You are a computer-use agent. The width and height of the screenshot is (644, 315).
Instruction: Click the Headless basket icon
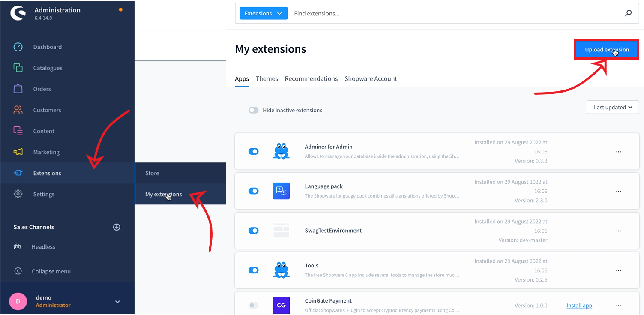pos(17,246)
